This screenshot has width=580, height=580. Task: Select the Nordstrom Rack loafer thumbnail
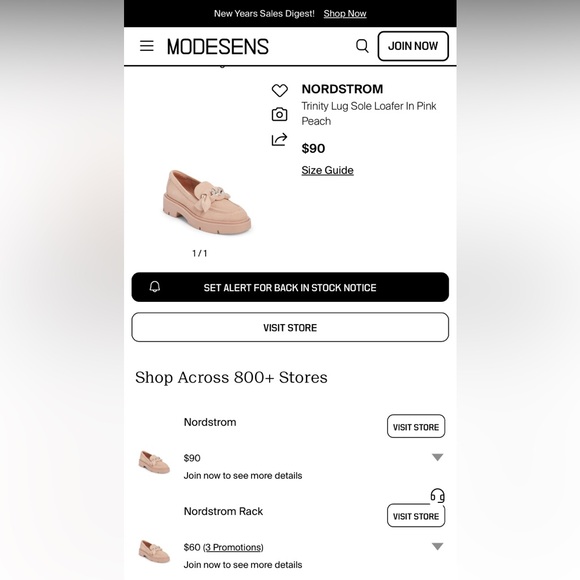[154, 551]
